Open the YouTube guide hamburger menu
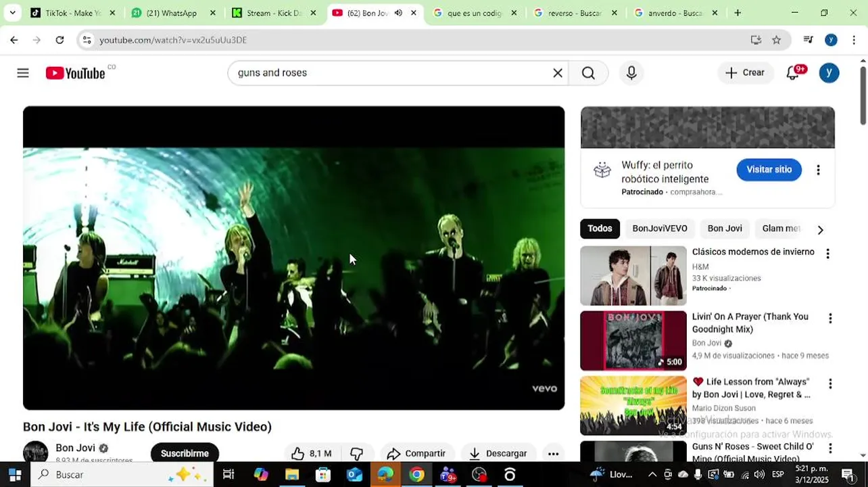The width and height of the screenshot is (868, 487). pyautogui.click(x=23, y=73)
